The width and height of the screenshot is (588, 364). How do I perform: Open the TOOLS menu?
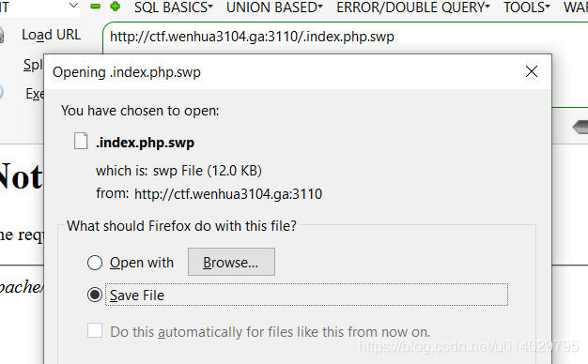pos(527,8)
